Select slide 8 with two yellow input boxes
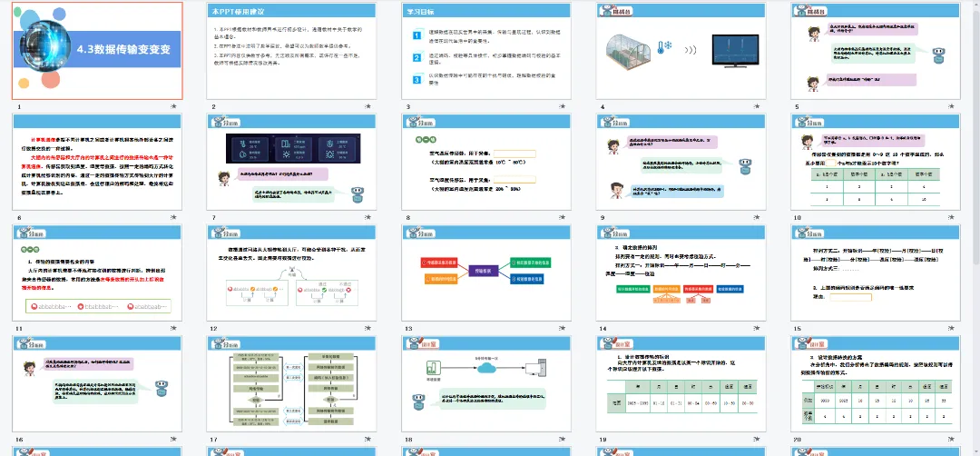This screenshot has height=456, width=980. point(486,162)
